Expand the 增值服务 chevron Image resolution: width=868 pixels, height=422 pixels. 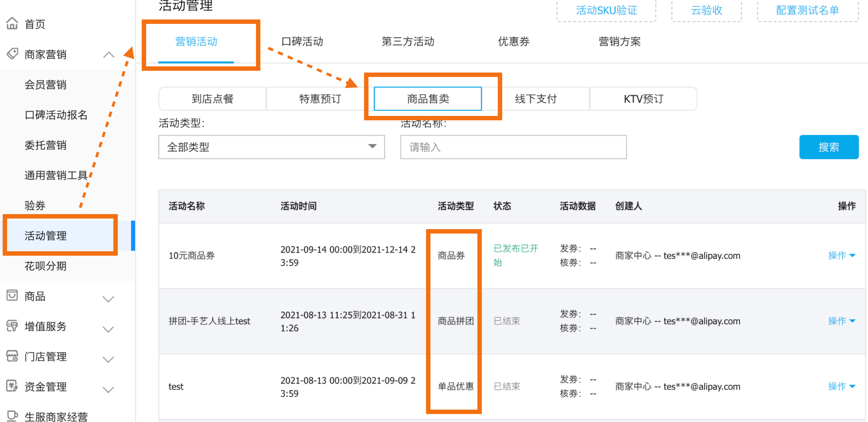(x=108, y=329)
